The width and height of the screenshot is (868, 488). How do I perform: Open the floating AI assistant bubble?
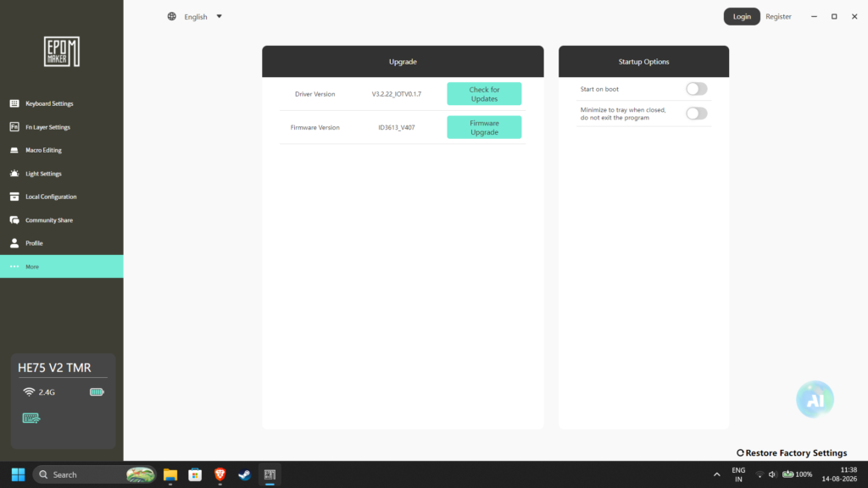pos(815,399)
